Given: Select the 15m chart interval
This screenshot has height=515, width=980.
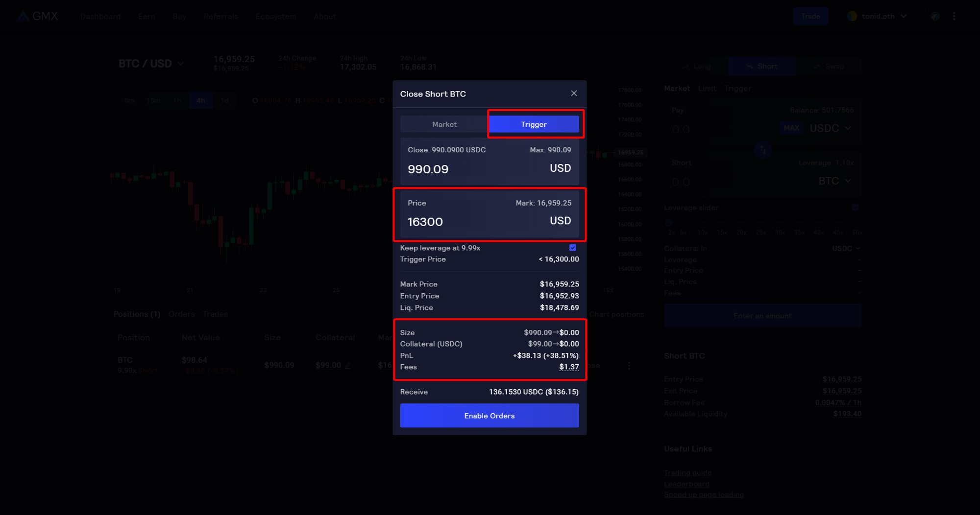Looking at the screenshot, I should [x=153, y=100].
